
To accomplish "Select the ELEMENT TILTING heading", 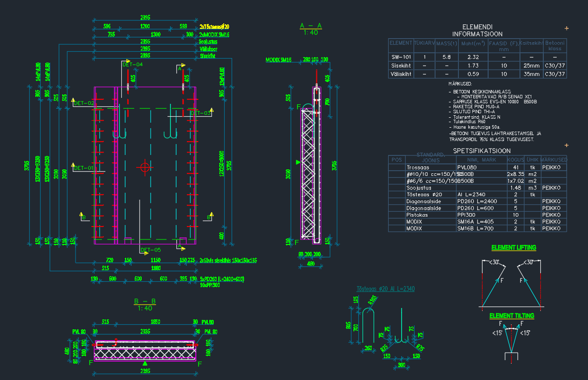I will (511, 316).
